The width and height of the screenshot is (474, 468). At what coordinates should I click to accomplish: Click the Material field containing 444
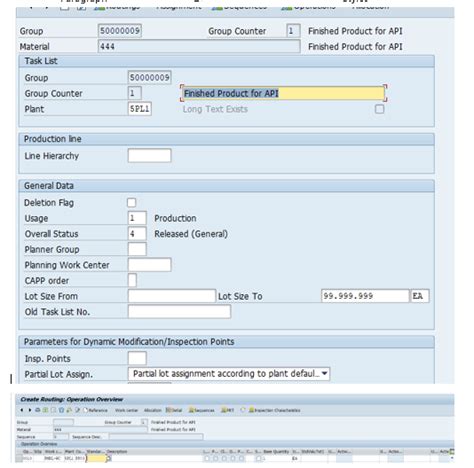(x=199, y=46)
